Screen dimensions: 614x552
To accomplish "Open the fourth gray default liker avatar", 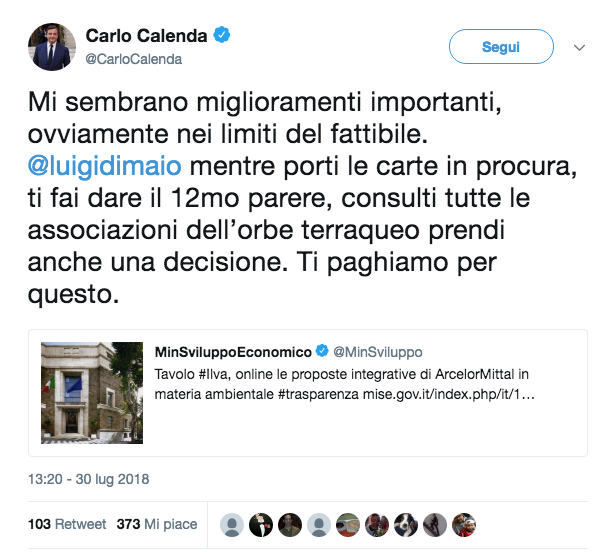I will 319,525.
